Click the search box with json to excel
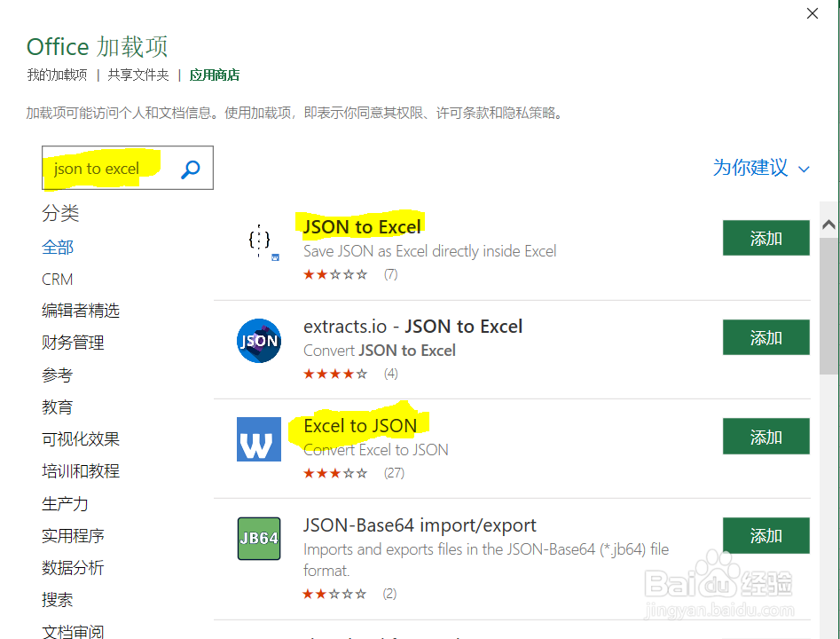This screenshot has width=840, height=639. click(128, 168)
